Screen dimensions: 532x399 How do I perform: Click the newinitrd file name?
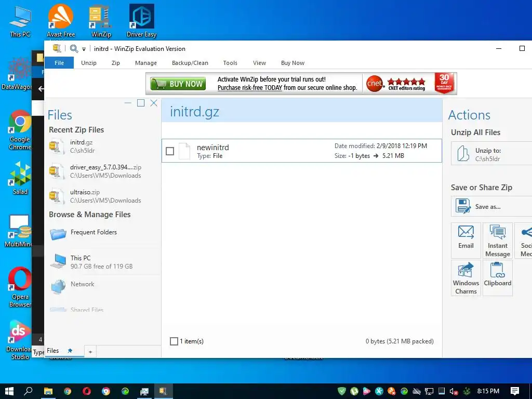coord(212,147)
